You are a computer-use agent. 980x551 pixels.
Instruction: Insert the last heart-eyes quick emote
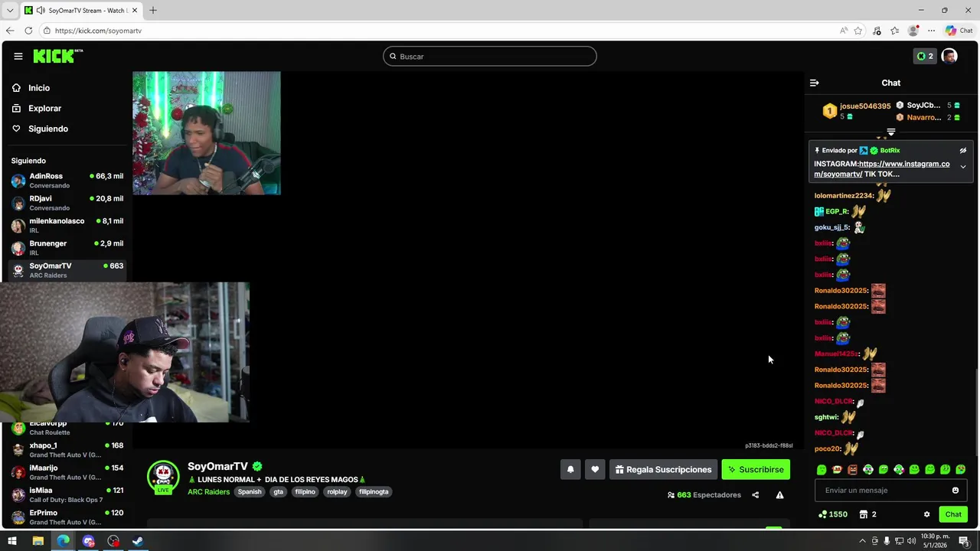(x=961, y=469)
